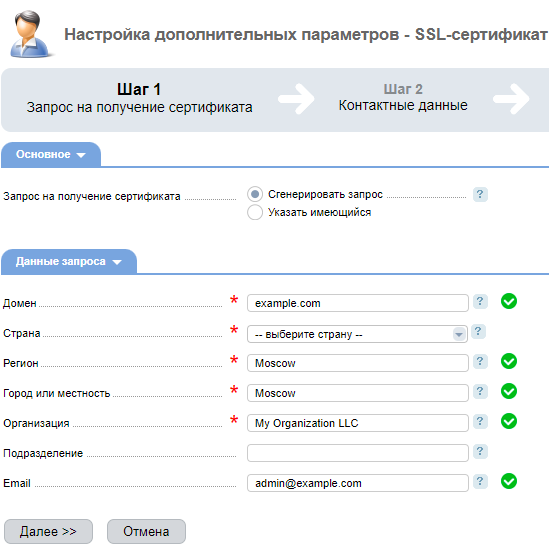Screen dimensions: 552x550
Task: Go to Шаг 2 Контактные данные
Action: point(403,98)
